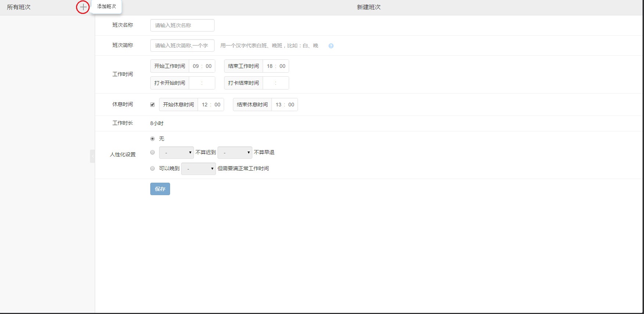Screen dimensions: 644x314
Task: Collapse the left sidebar panel handle
Action: coord(93,156)
